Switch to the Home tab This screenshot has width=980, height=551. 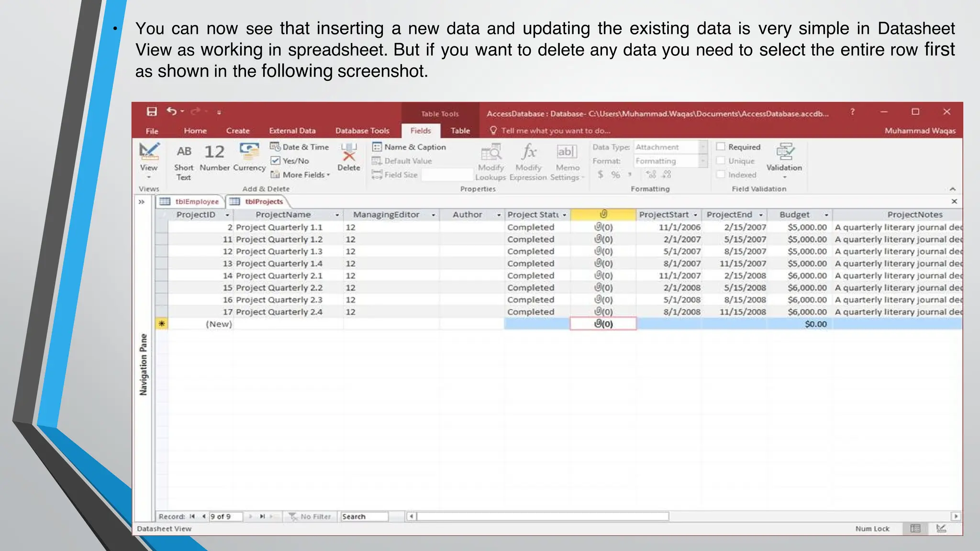195,131
